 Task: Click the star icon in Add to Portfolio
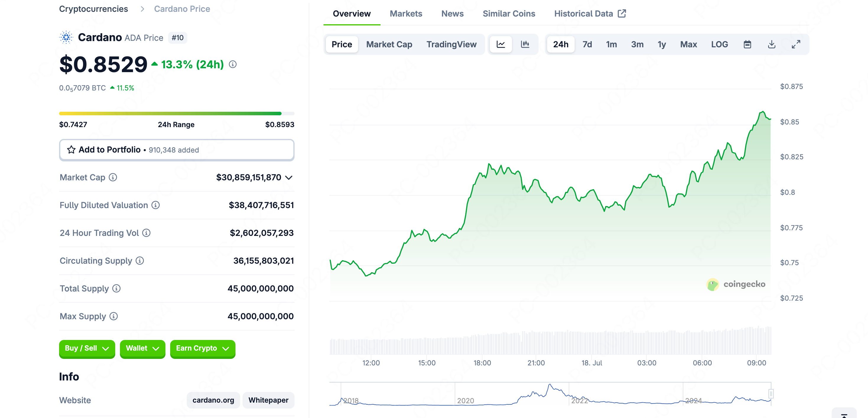(x=71, y=150)
